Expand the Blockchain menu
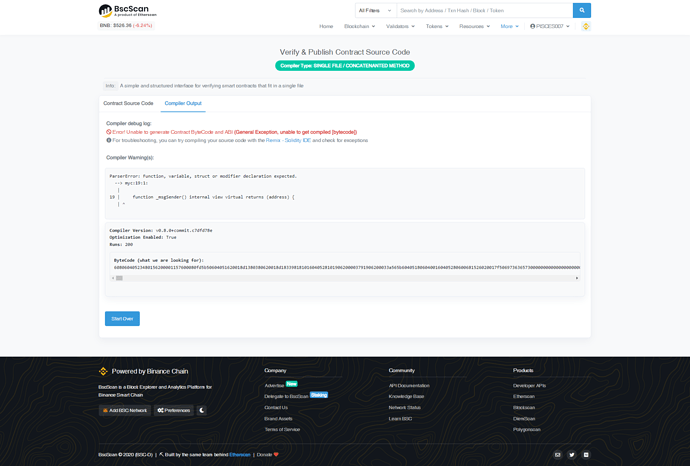690x466 pixels. [x=360, y=26]
